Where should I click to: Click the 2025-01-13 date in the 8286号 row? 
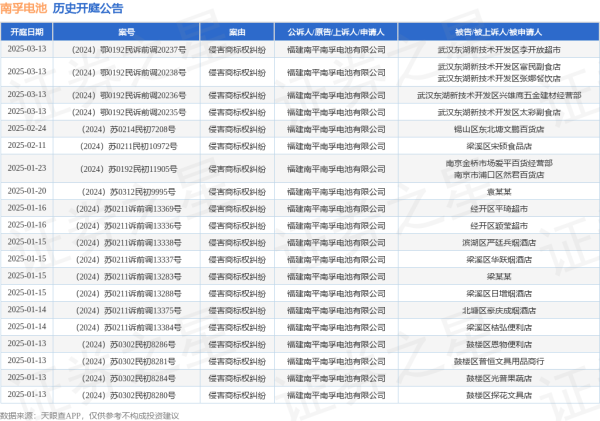(27, 343)
